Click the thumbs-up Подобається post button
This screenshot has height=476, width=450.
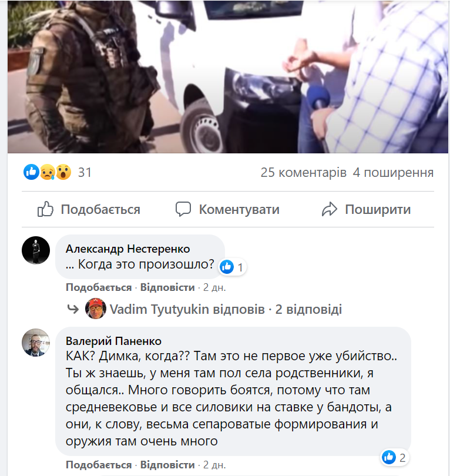click(89, 209)
